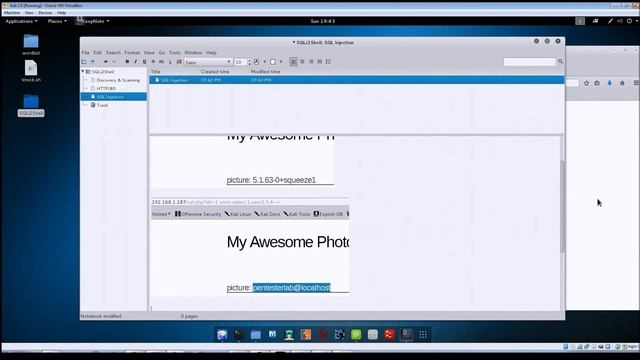This screenshot has width=640, height=360.
Task: Open the SQLi2Shell folder on desktop
Action: (x=31, y=105)
